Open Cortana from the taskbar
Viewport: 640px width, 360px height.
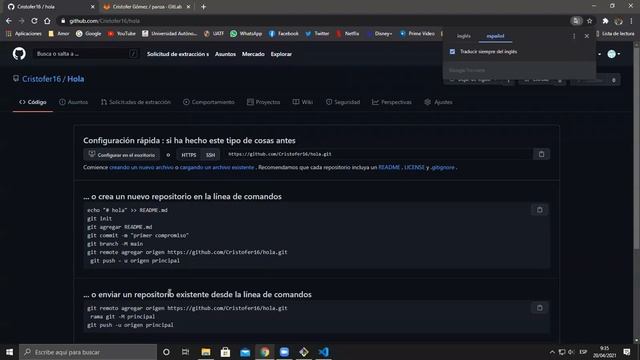pyautogui.click(x=166, y=352)
